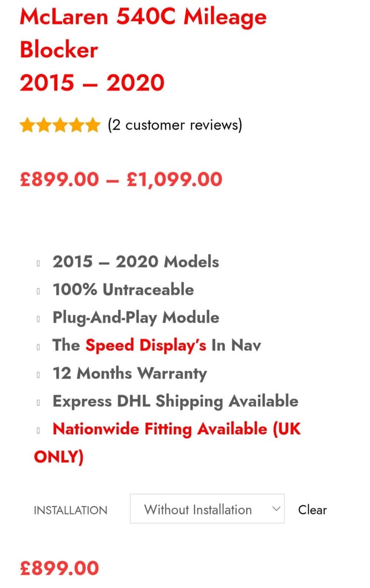
Task: Click the bullet icon beside 2015 – 2020 Models
Action: 38,263
